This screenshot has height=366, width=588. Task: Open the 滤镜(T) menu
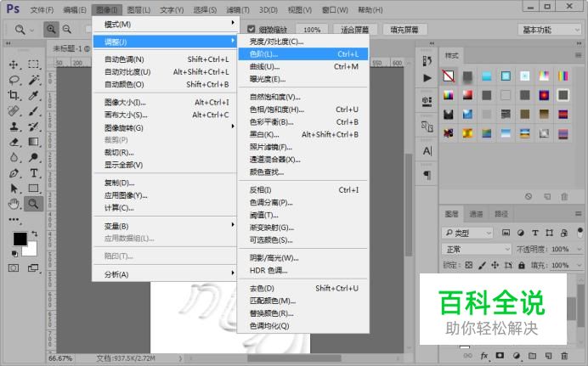(238, 9)
